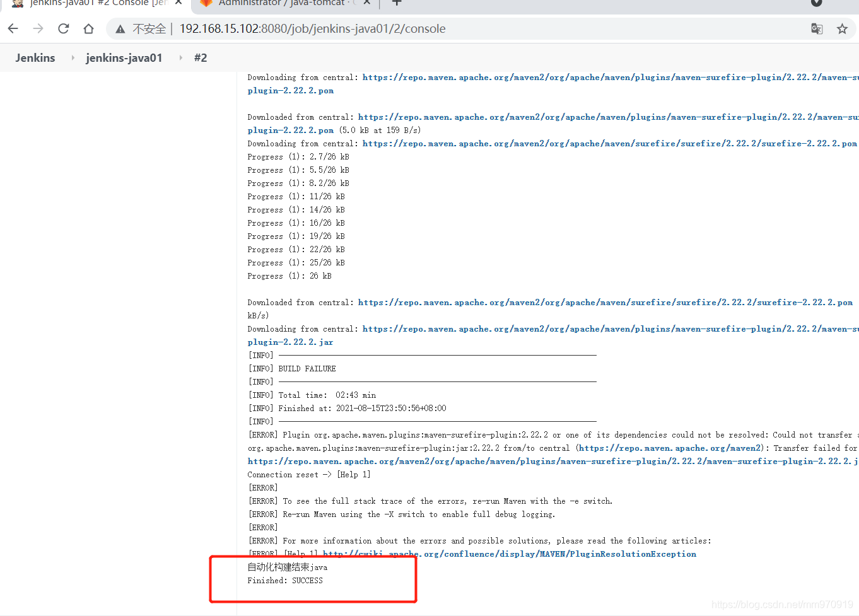Open the jenkins-java01 breadcrumb link
The width and height of the screenshot is (859, 616).
pos(124,57)
